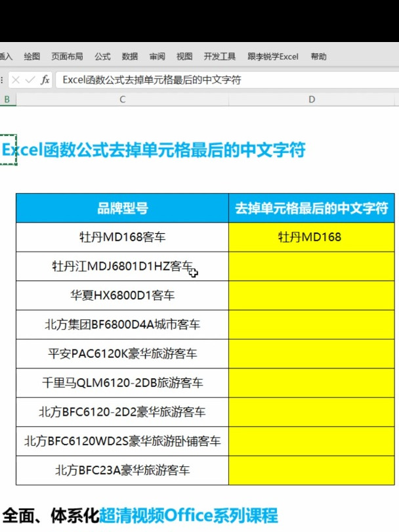Switch to 页面布局 ribbon tab

67,56
